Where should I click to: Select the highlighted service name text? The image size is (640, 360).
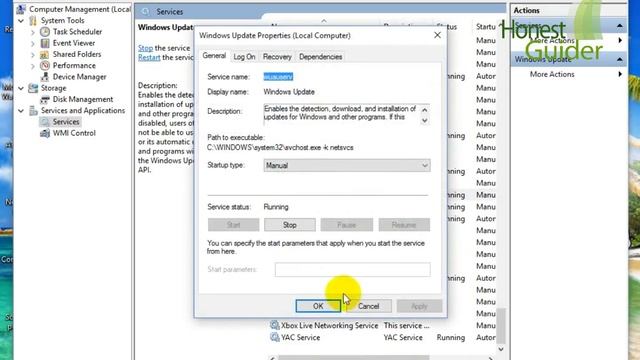(278, 77)
